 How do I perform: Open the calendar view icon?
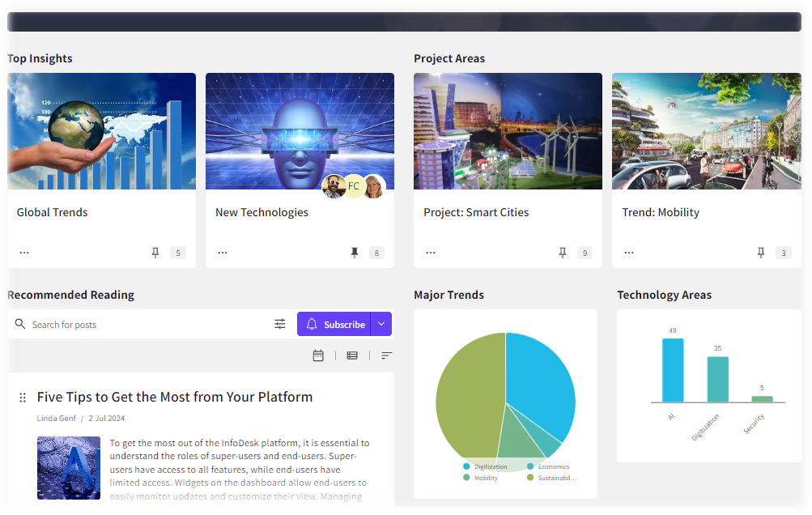318,355
